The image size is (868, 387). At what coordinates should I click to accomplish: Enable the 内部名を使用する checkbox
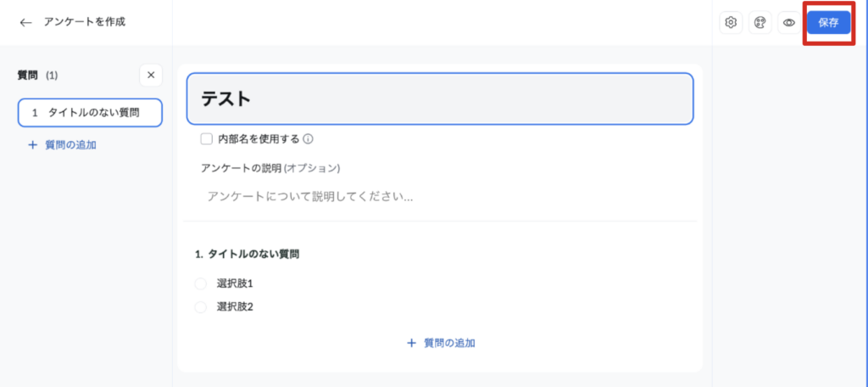[x=206, y=139]
